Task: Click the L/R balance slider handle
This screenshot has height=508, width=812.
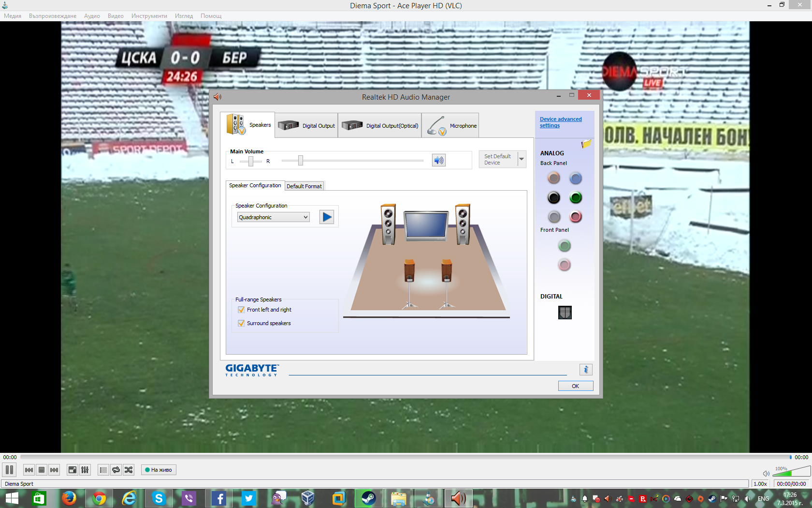Action: tap(251, 161)
